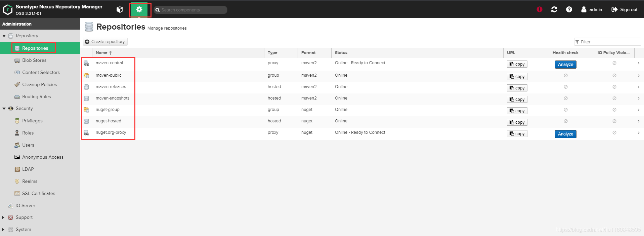Analyze health check for nuget.org-proxy

click(x=566, y=134)
